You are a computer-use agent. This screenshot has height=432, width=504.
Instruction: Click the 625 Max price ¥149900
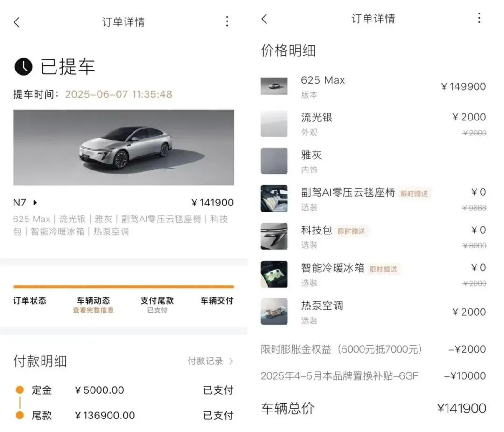click(x=463, y=86)
